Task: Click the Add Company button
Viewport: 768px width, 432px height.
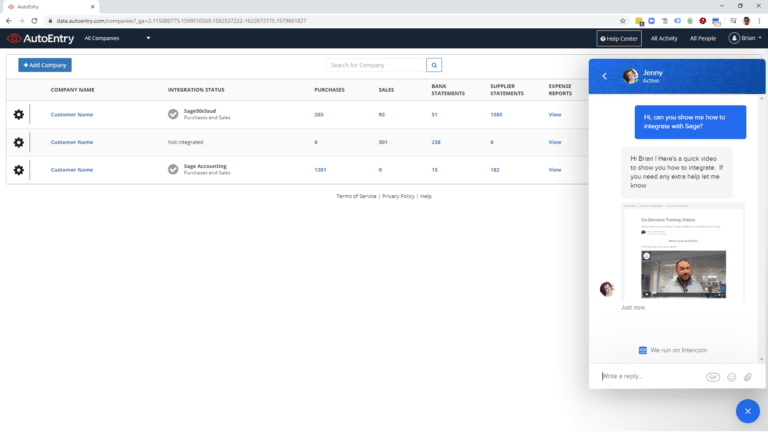Action: [x=45, y=65]
